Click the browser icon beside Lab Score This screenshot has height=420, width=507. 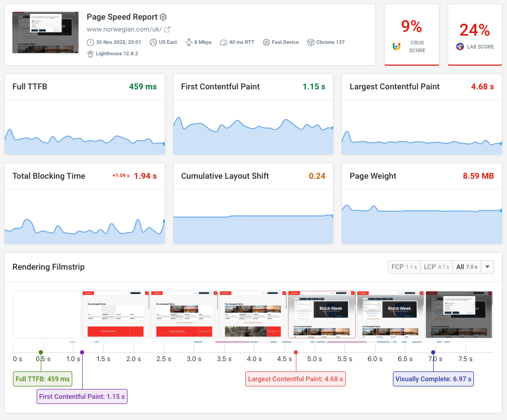click(459, 46)
